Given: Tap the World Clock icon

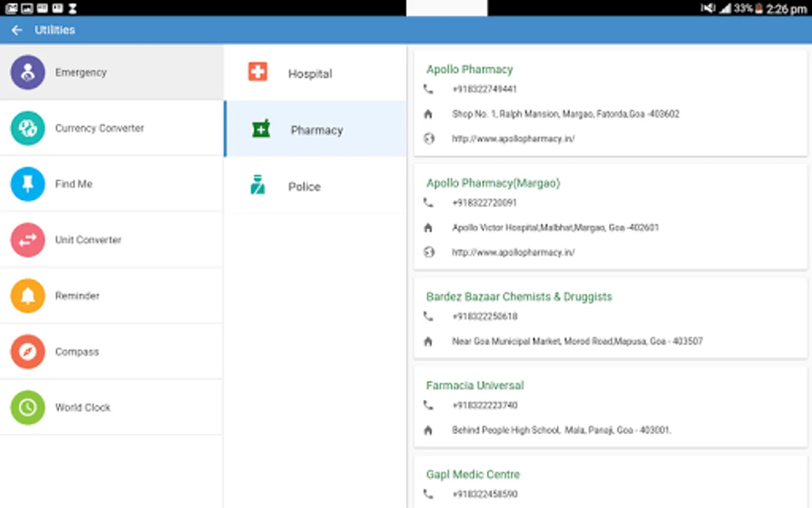Looking at the screenshot, I should click(x=28, y=408).
